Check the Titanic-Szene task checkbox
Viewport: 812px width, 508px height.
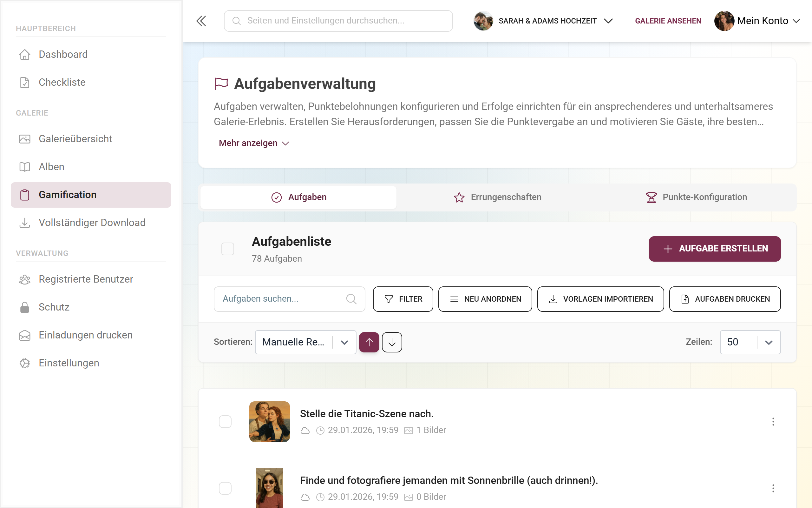click(225, 421)
